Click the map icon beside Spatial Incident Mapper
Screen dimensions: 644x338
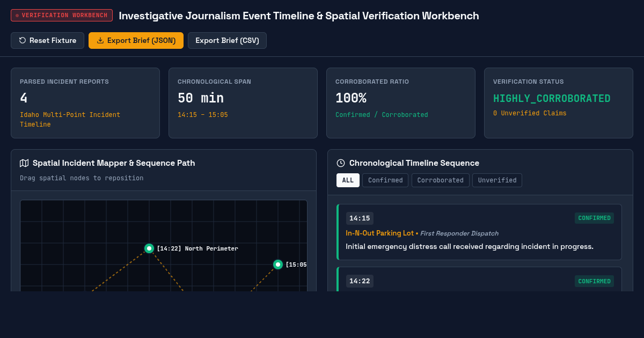pos(24,163)
